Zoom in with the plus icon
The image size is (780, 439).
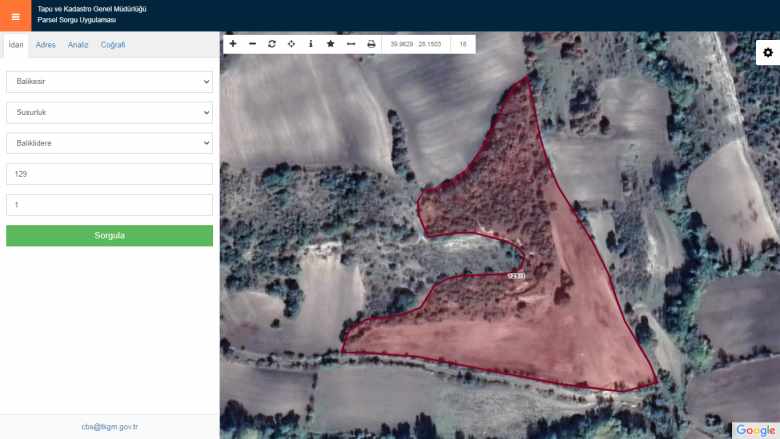point(233,44)
